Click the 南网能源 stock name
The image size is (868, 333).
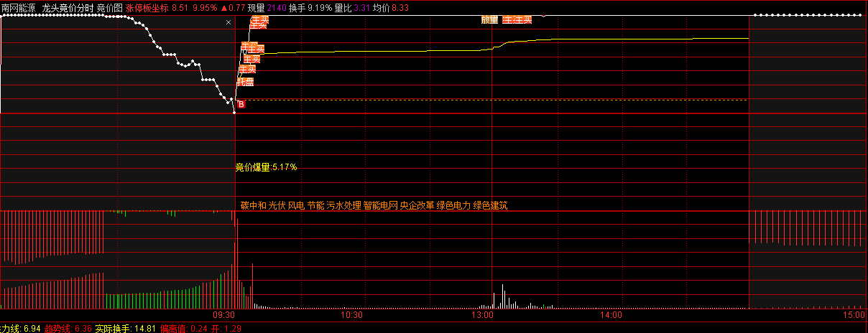19,8
